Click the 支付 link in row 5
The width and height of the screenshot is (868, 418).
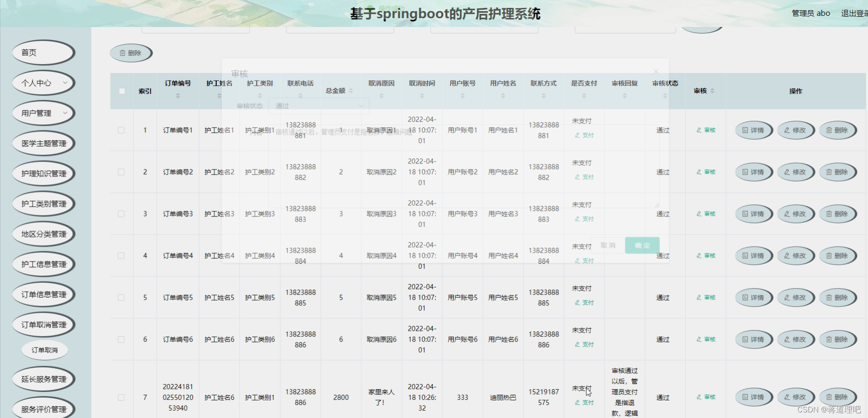584,302
